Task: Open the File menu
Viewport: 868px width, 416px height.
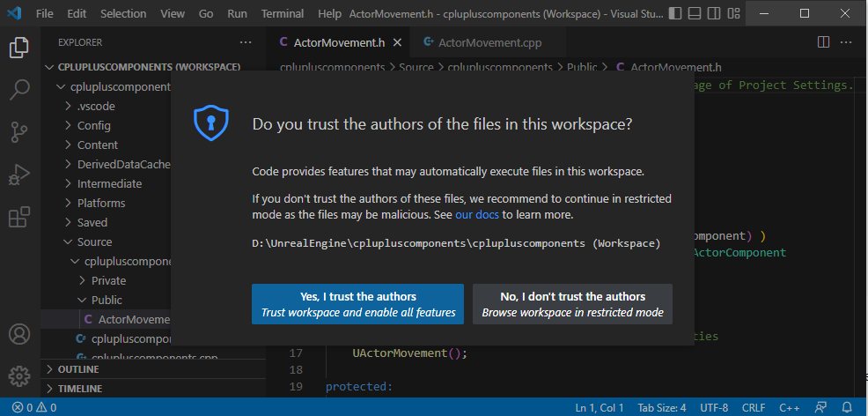Action: (x=44, y=14)
